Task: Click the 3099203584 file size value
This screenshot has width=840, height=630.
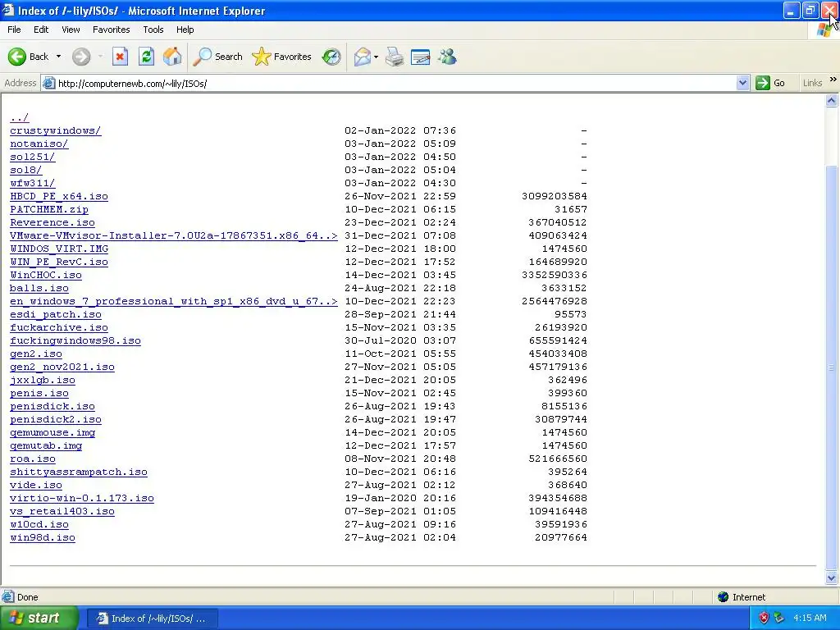Action: pos(555,196)
